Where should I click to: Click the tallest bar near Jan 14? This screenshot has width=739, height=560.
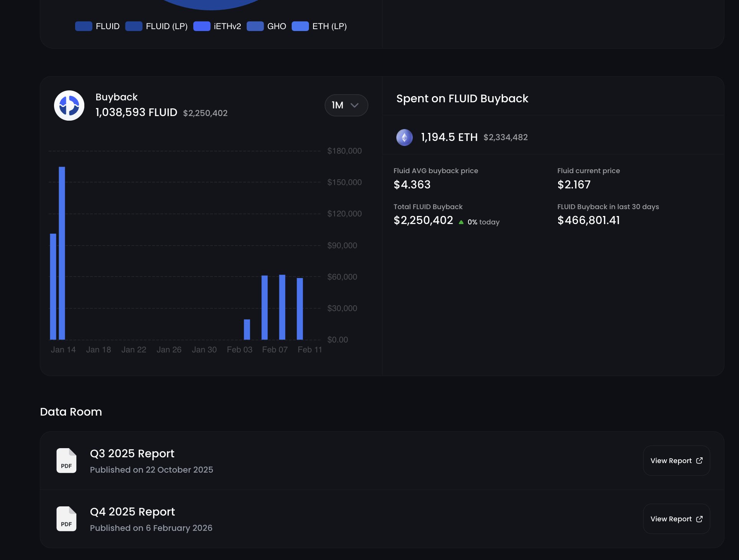click(62, 253)
